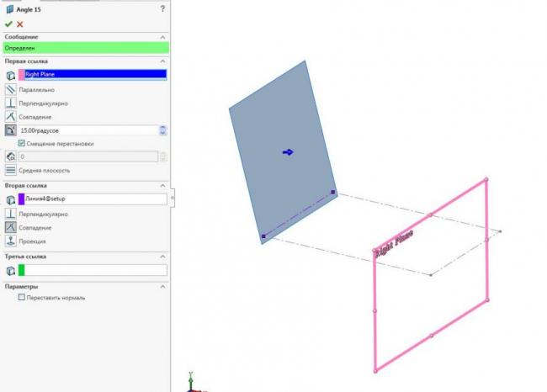Select the first reference Перпендикулярно icon
The height and width of the screenshot is (392, 547).
(11, 103)
